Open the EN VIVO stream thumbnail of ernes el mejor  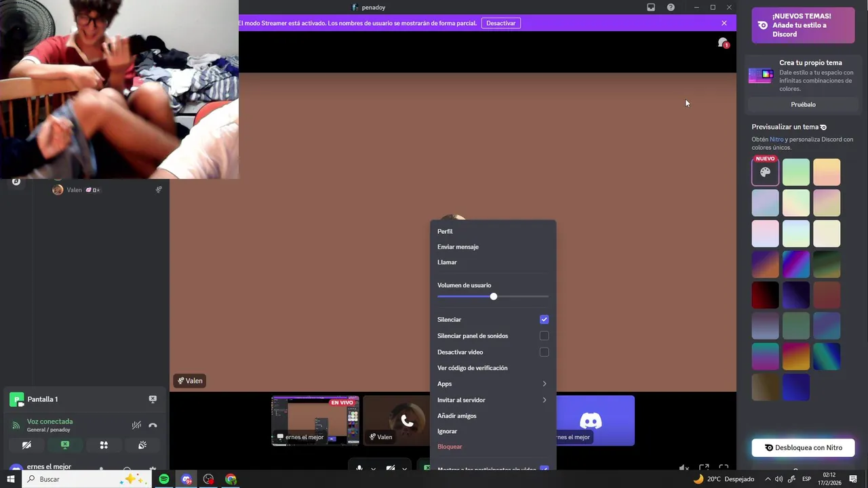315,420
